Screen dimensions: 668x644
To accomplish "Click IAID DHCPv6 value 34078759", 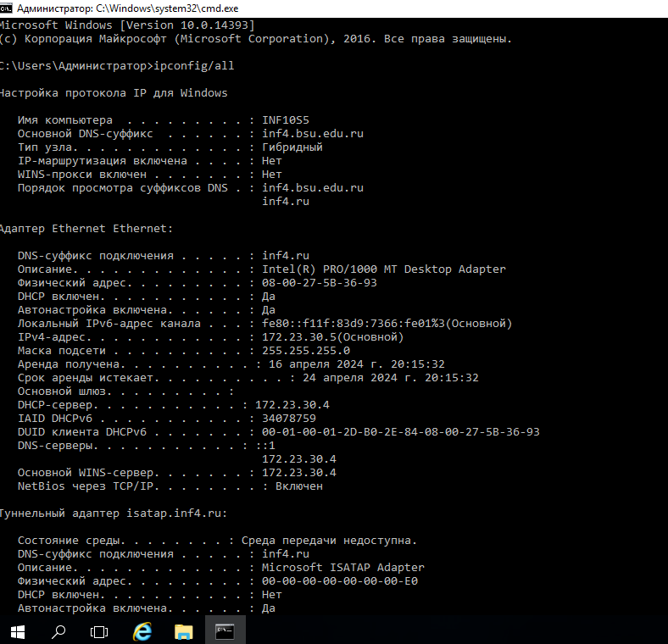I will [x=289, y=419].
